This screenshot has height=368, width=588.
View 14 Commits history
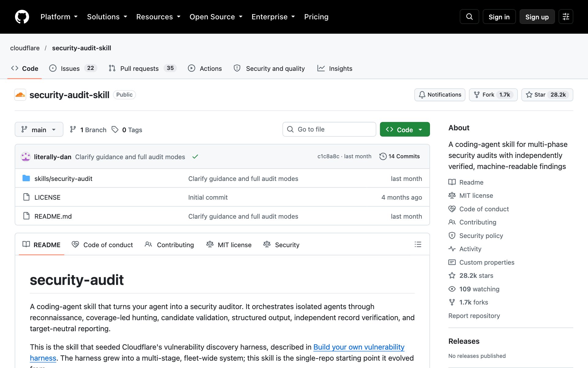click(399, 156)
